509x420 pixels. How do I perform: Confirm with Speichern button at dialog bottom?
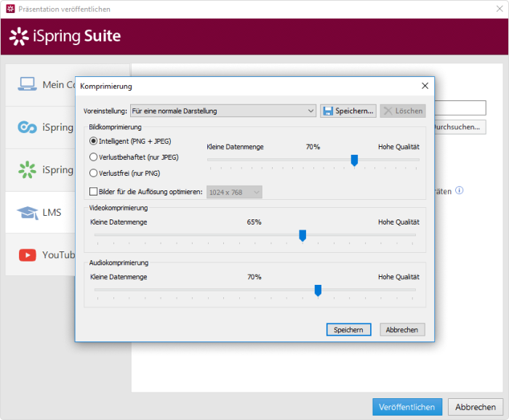[348, 329]
